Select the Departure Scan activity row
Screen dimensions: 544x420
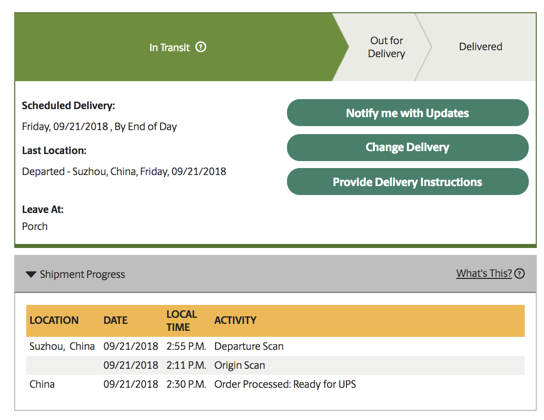275,346
